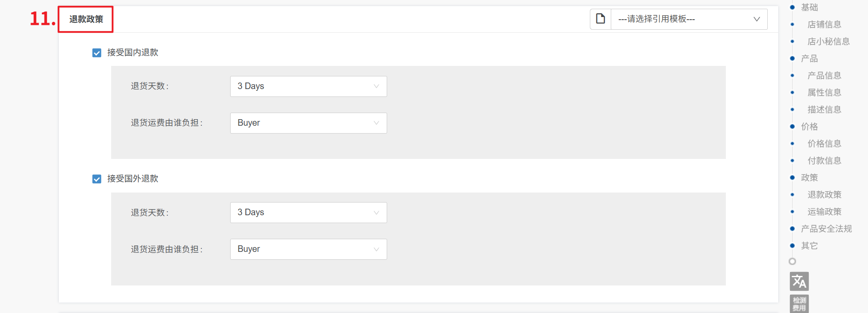This screenshot has height=313, width=868.
Task: Jump to the 价格信息 section
Action: click(824, 144)
